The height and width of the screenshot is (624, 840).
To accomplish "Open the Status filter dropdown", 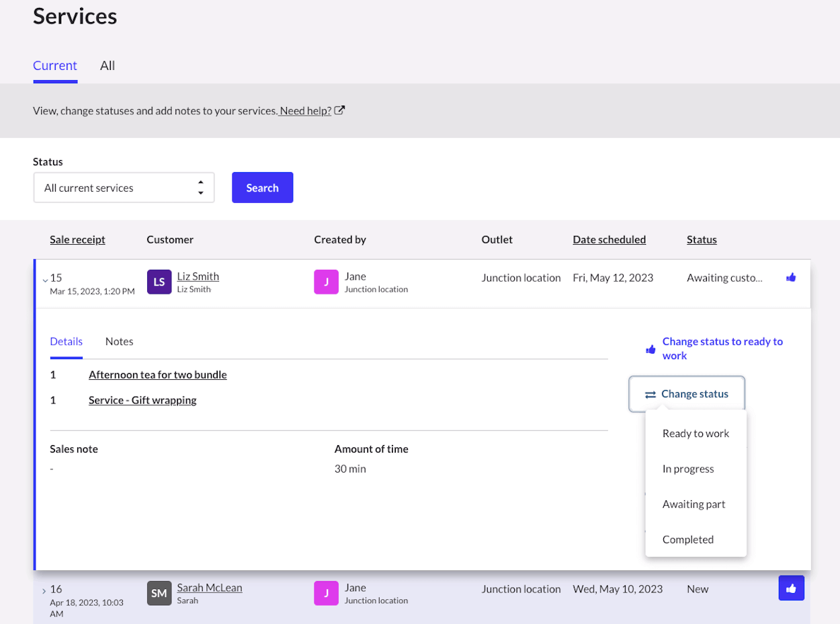I will (x=124, y=188).
